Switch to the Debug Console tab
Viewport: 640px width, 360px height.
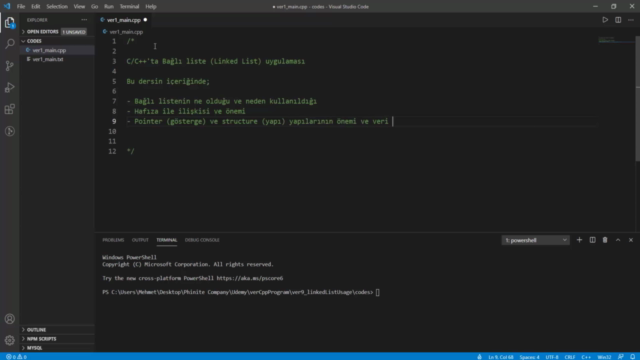[202, 240]
